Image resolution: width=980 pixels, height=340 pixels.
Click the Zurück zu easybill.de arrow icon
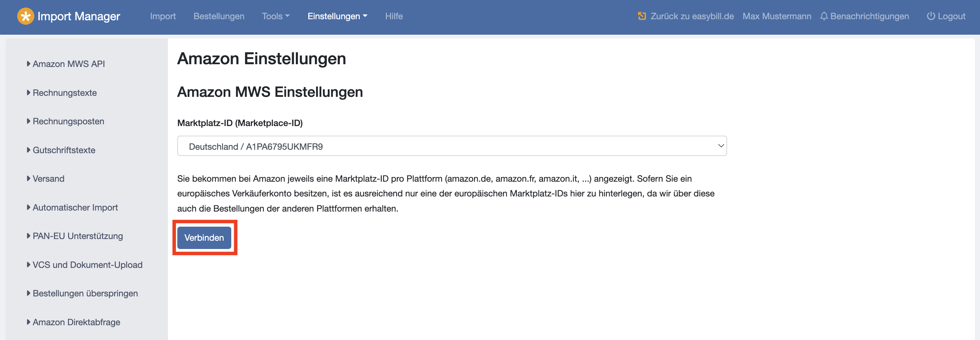642,16
